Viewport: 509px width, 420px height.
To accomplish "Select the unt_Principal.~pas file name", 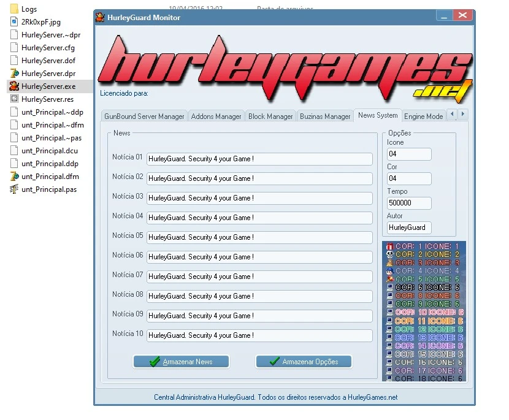I will 52,138.
